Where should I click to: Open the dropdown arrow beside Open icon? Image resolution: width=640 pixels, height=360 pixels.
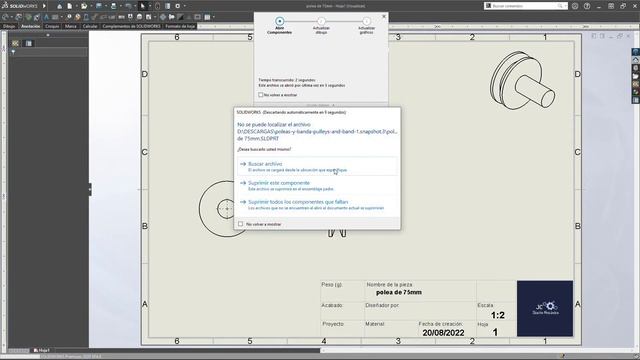click(x=91, y=6)
